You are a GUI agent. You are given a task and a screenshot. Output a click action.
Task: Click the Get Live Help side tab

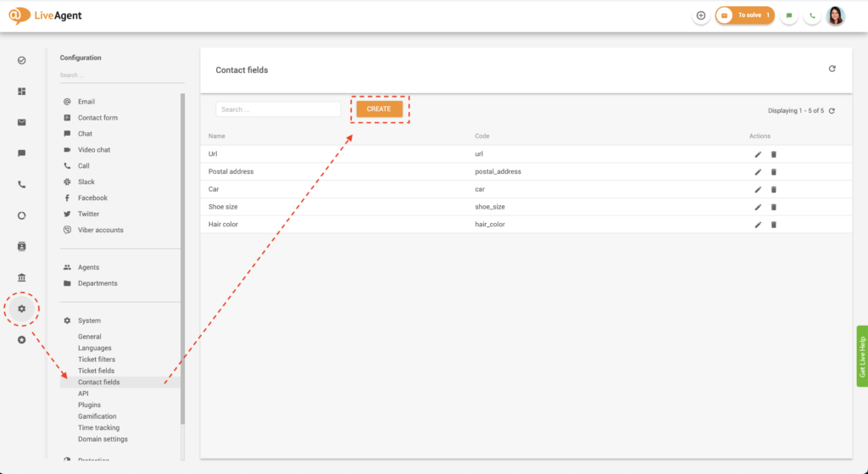coord(862,356)
